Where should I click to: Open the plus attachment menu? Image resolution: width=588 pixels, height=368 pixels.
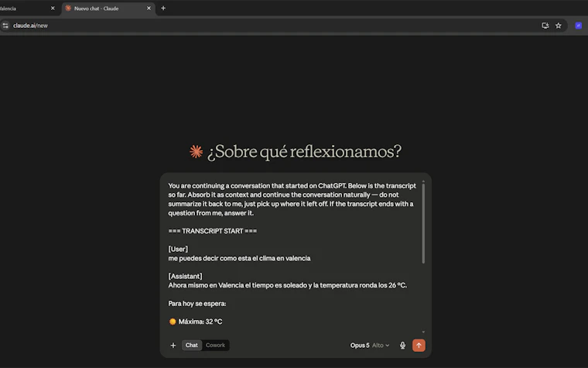[173, 346]
